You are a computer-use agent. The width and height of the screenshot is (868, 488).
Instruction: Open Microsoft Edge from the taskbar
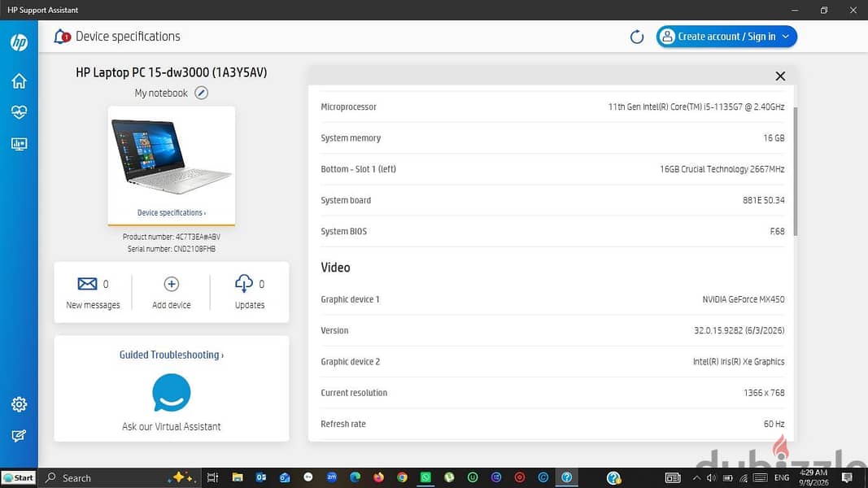[355, 477]
